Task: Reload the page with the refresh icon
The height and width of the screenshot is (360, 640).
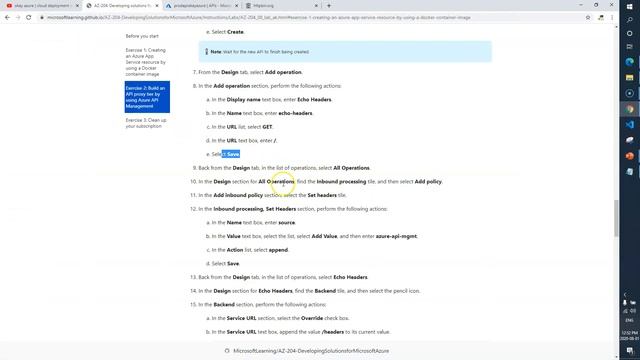Action: pyautogui.click(x=29, y=18)
